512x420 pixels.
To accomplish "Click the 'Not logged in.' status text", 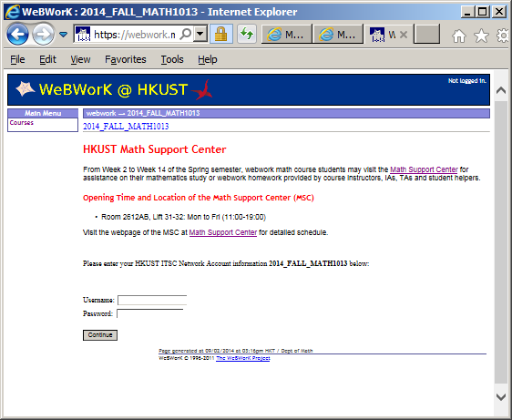I will click(467, 81).
